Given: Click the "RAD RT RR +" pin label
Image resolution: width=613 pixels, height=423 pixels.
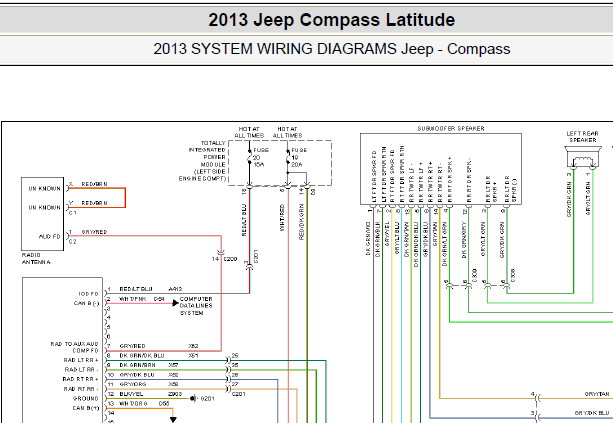Looking at the screenshot, I should (81, 379).
